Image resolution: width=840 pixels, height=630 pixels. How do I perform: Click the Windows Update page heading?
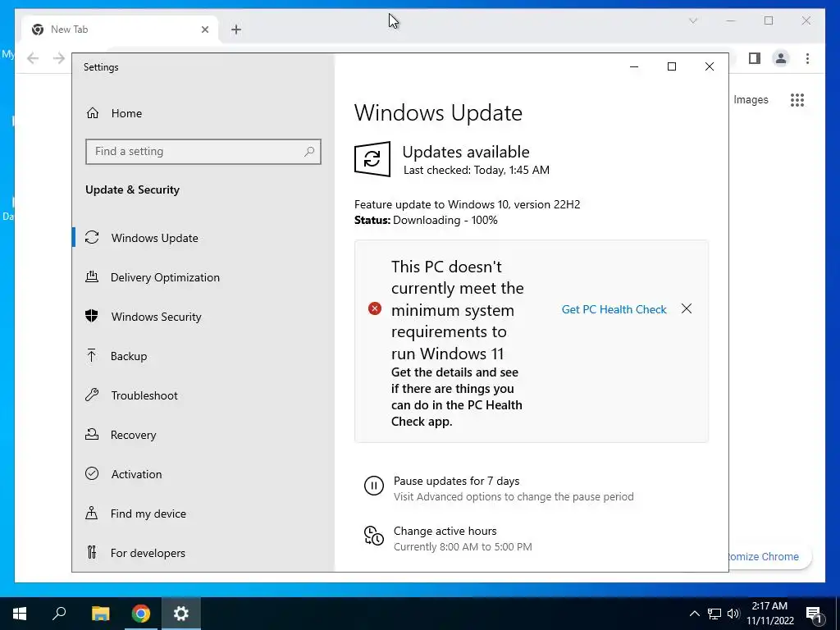click(438, 113)
